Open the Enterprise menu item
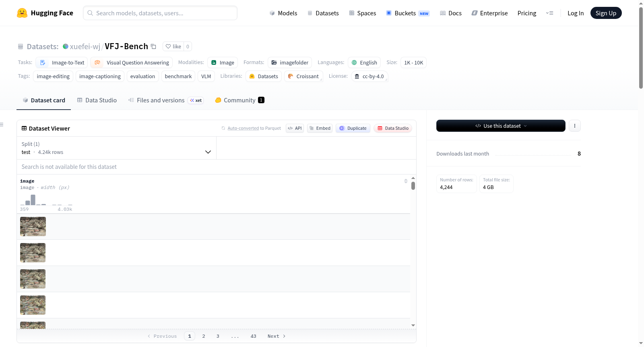This screenshot has height=347, width=644. click(489, 13)
